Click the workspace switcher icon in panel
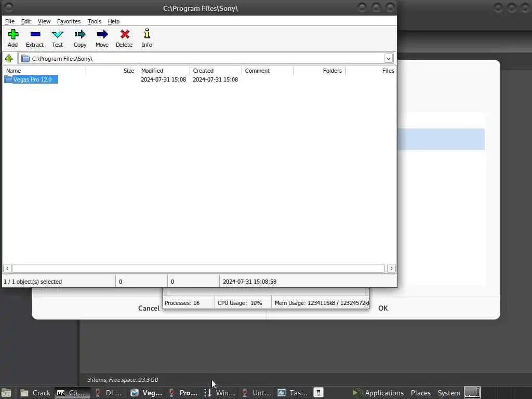The width and height of the screenshot is (532, 399). tap(472, 393)
